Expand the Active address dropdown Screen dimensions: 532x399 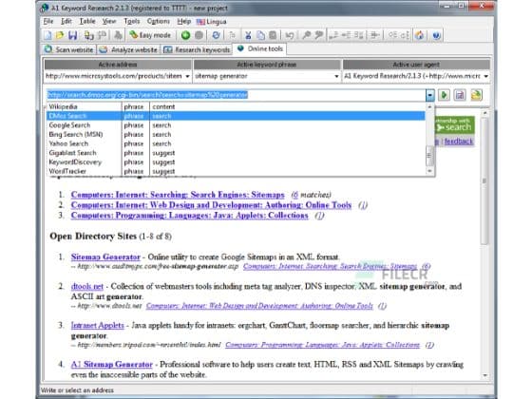pyautogui.click(x=187, y=76)
